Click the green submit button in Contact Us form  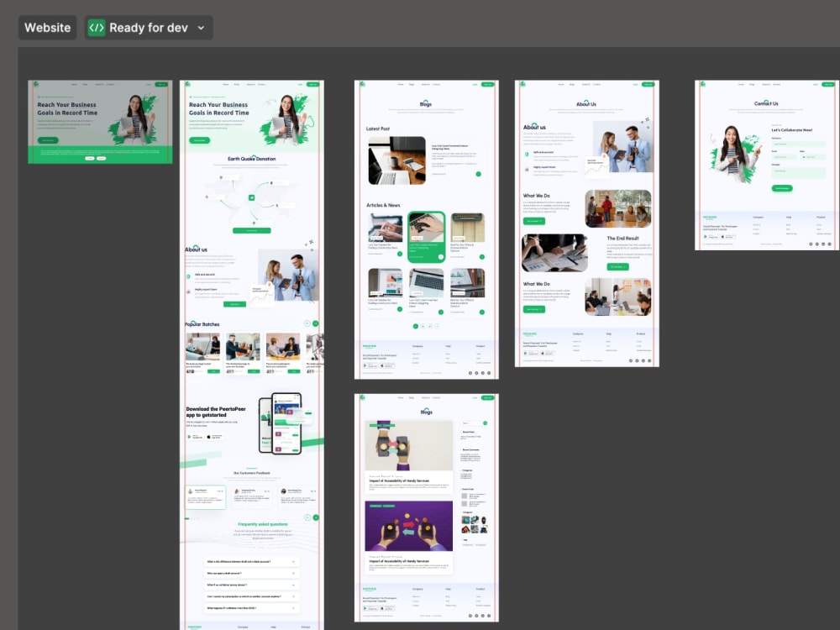781,188
